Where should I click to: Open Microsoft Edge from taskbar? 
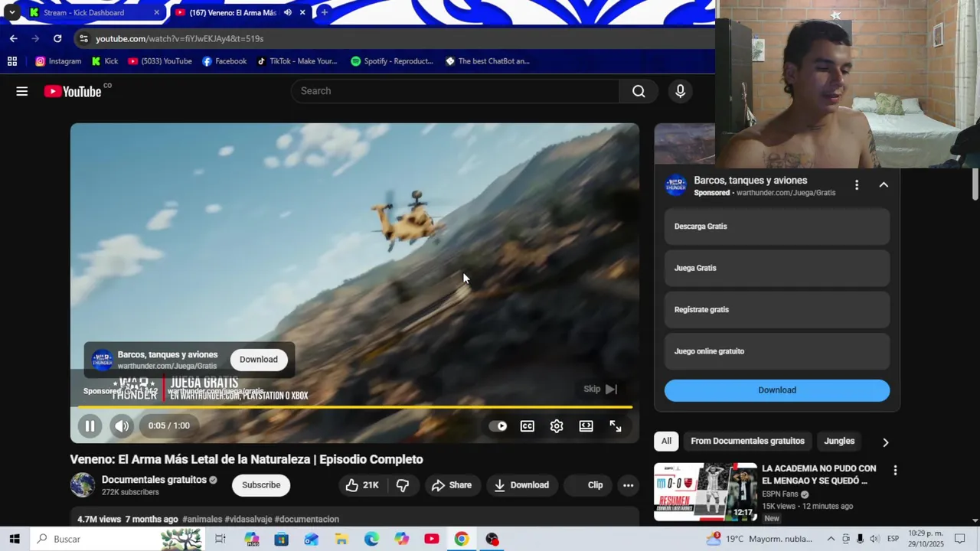[371, 539]
